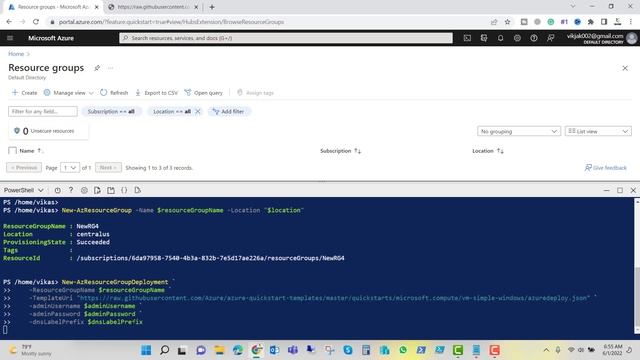Open the List view dropdown
This screenshot has width=640, height=360.
(598, 131)
